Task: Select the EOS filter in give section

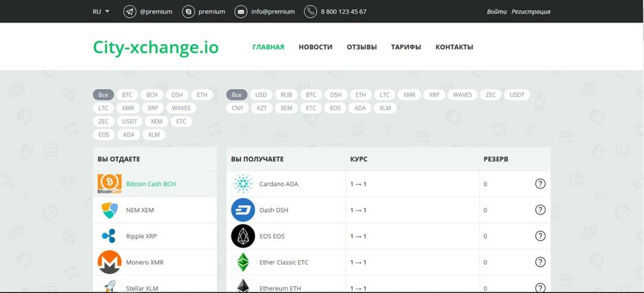Action: tap(104, 135)
